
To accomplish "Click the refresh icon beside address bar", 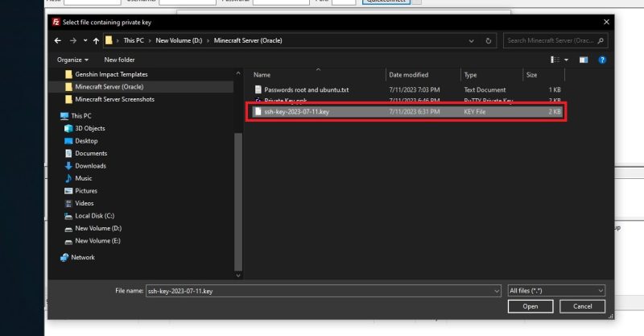I will tap(490, 40).
